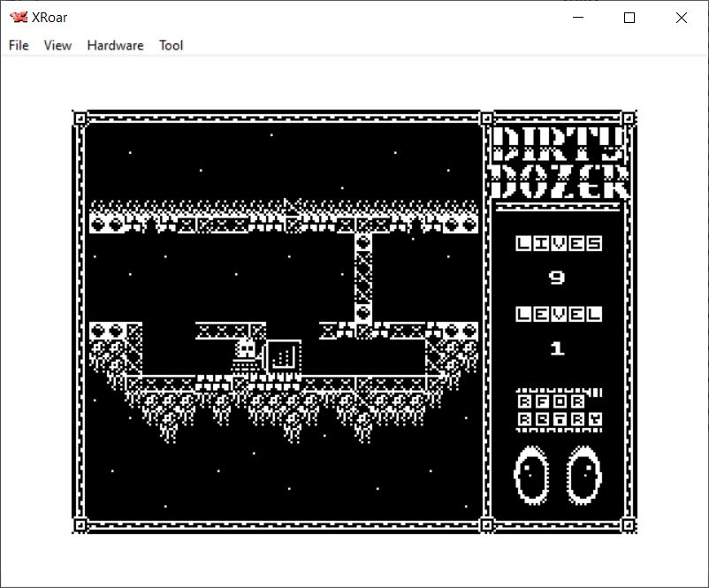Open the Tool menu

(171, 45)
